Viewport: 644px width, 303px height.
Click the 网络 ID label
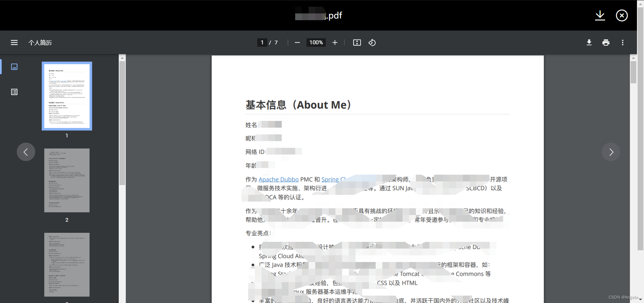[x=255, y=152]
